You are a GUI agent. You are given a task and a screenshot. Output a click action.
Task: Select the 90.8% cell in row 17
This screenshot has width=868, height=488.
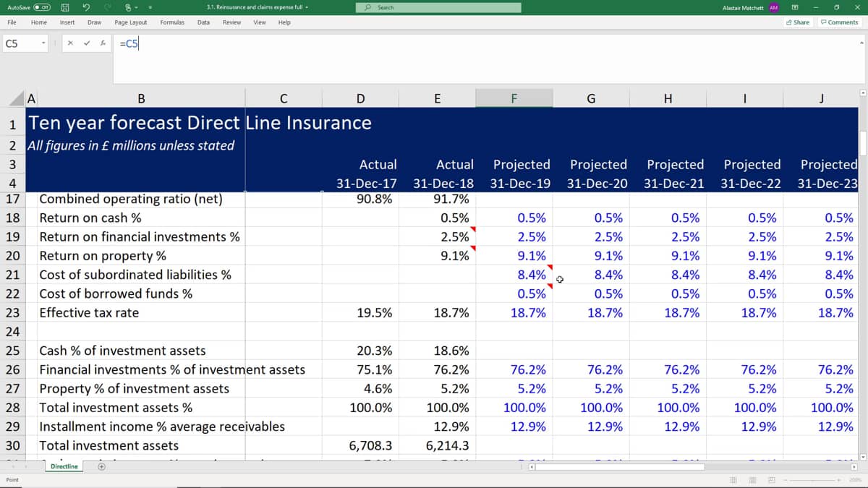coord(360,199)
